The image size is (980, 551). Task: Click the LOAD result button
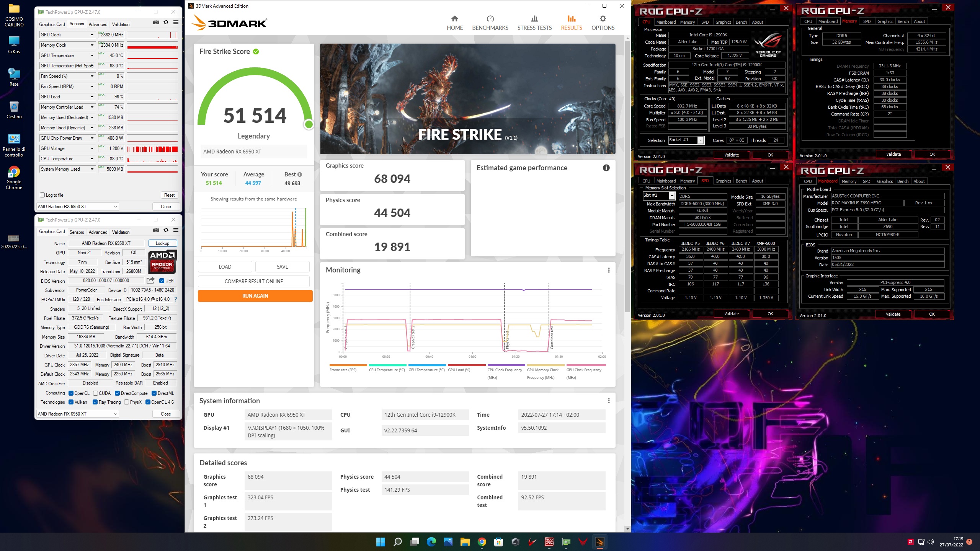(x=225, y=267)
